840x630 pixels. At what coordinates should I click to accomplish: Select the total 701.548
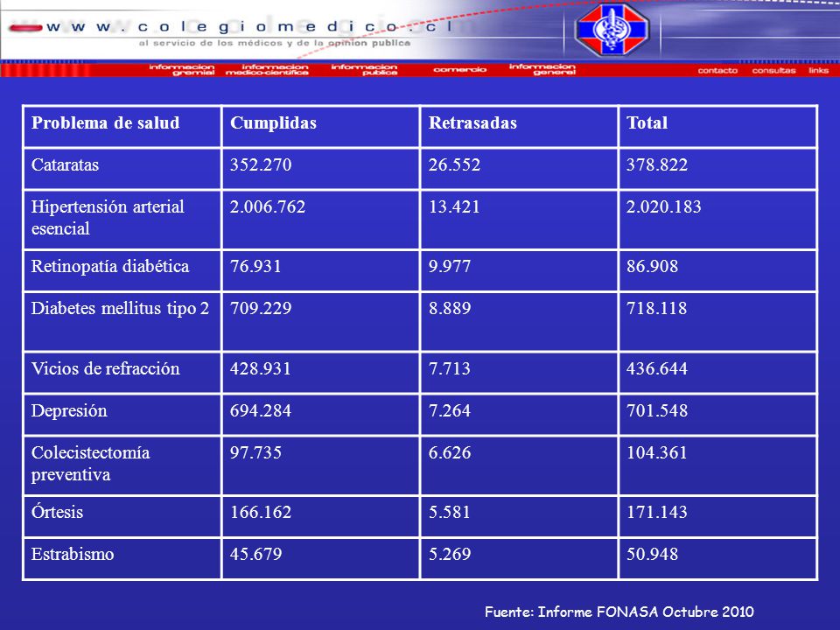[657, 410]
